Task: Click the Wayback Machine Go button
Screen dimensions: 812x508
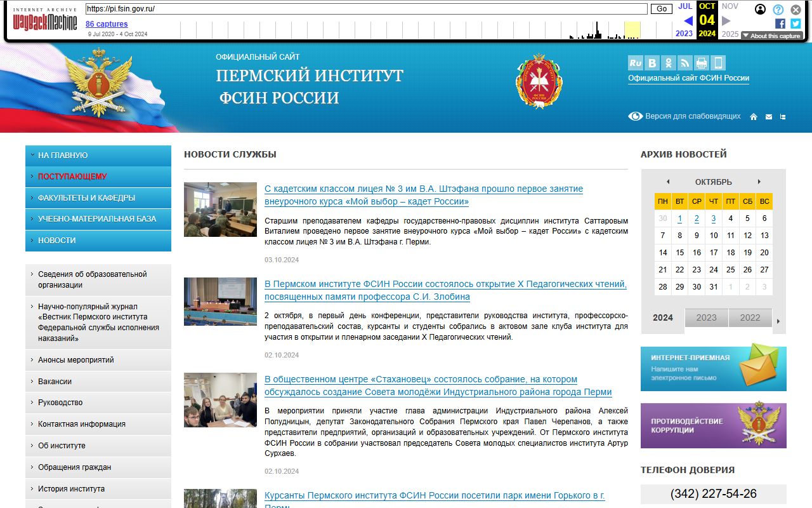Action: coord(662,9)
